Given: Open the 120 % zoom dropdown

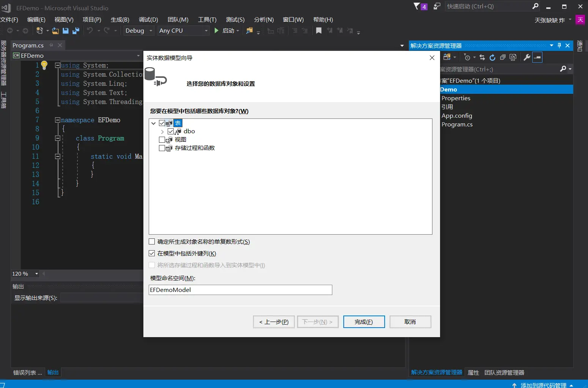Looking at the screenshot, I should [37, 274].
